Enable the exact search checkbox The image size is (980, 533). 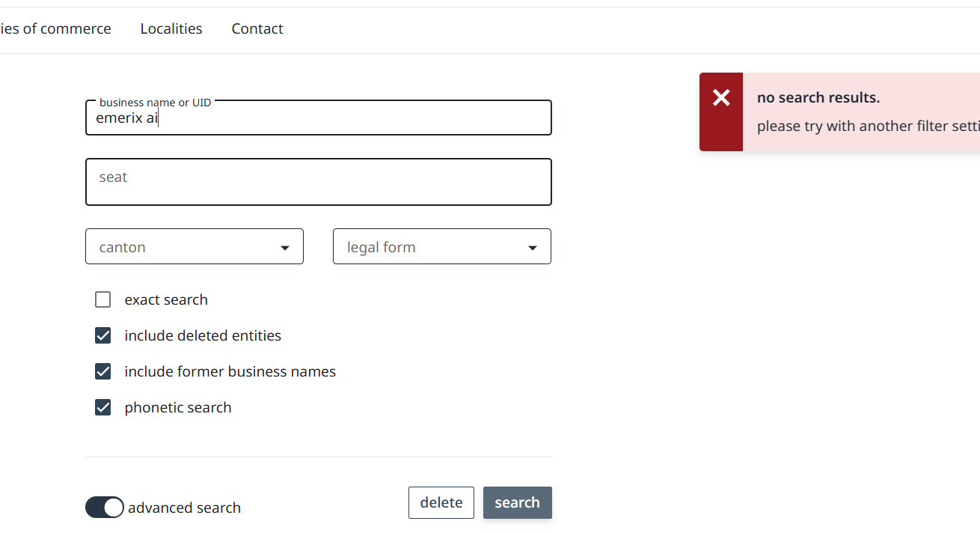(x=103, y=299)
